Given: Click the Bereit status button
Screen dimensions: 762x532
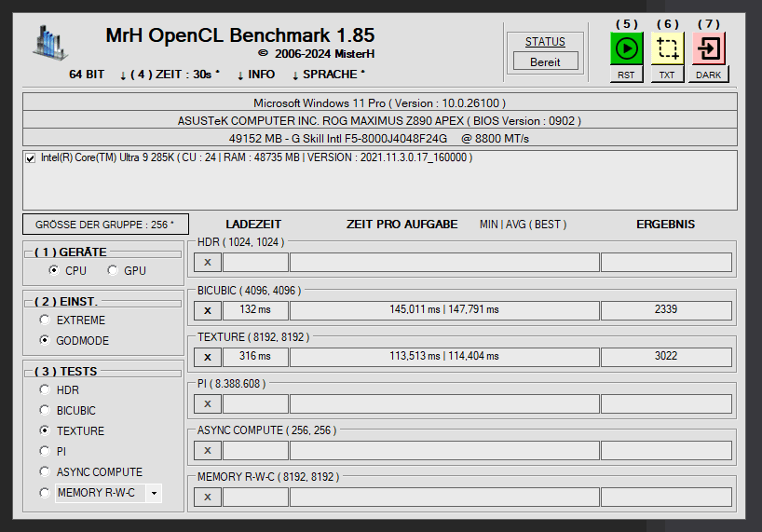Looking at the screenshot, I should point(545,62).
